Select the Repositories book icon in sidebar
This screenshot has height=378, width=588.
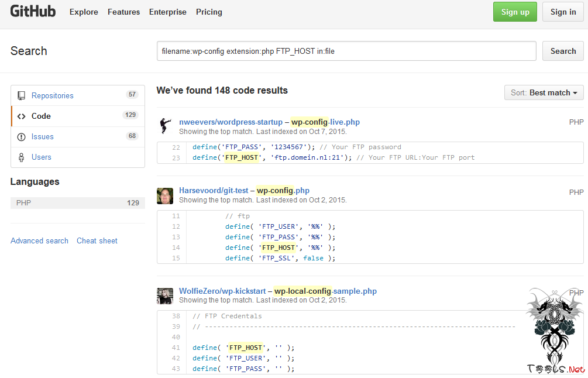[x=22, y=95]
